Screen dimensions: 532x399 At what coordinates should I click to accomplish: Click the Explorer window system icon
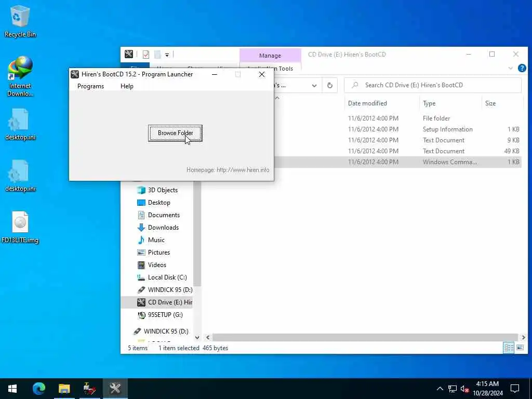129,54
